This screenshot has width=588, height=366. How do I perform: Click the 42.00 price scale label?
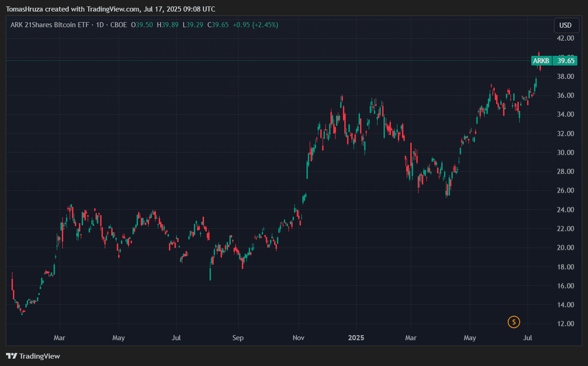coord(565,38)
